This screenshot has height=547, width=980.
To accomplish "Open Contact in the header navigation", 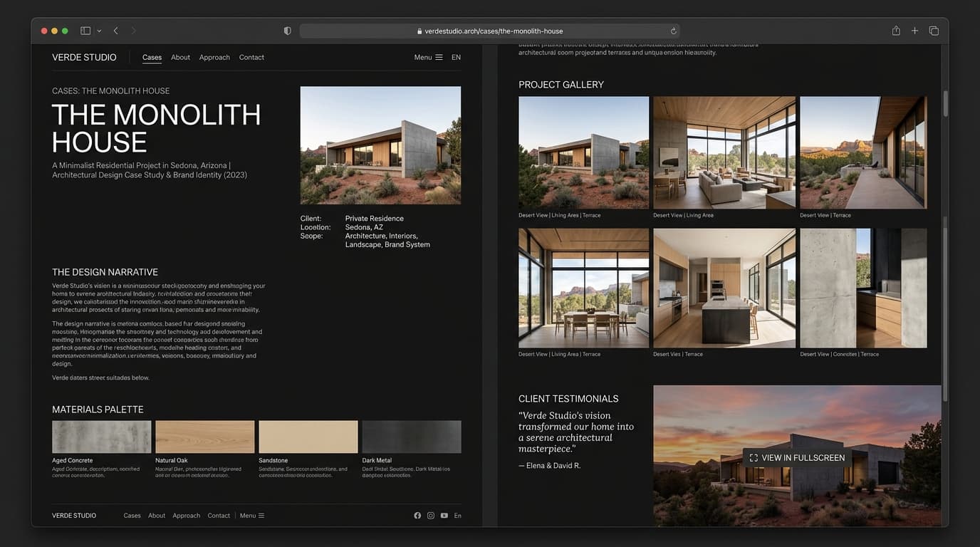I will coord(251,57).
